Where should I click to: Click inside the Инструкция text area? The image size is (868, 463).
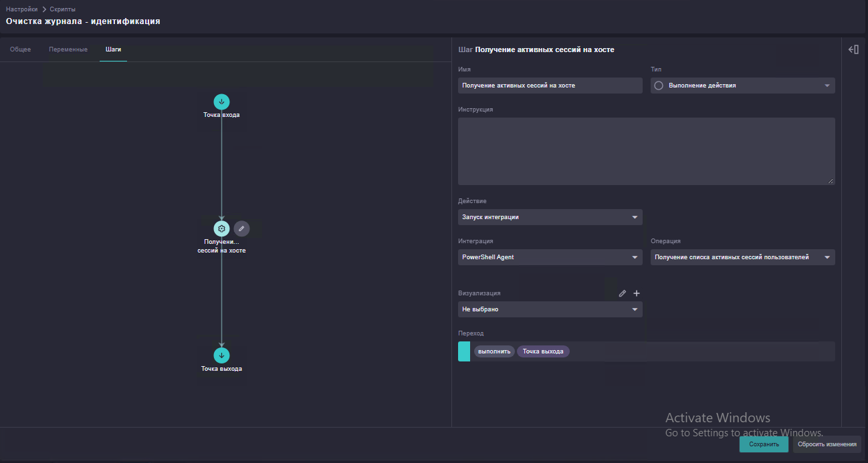[647, 151]
